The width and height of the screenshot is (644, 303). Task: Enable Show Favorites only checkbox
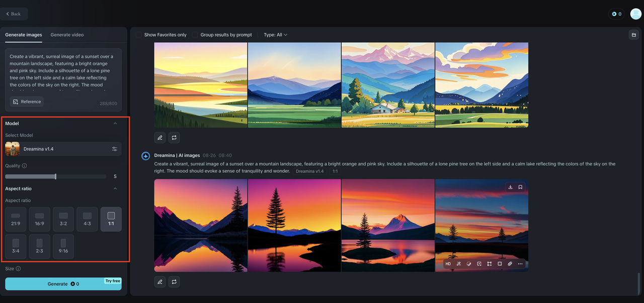point(139,35)
